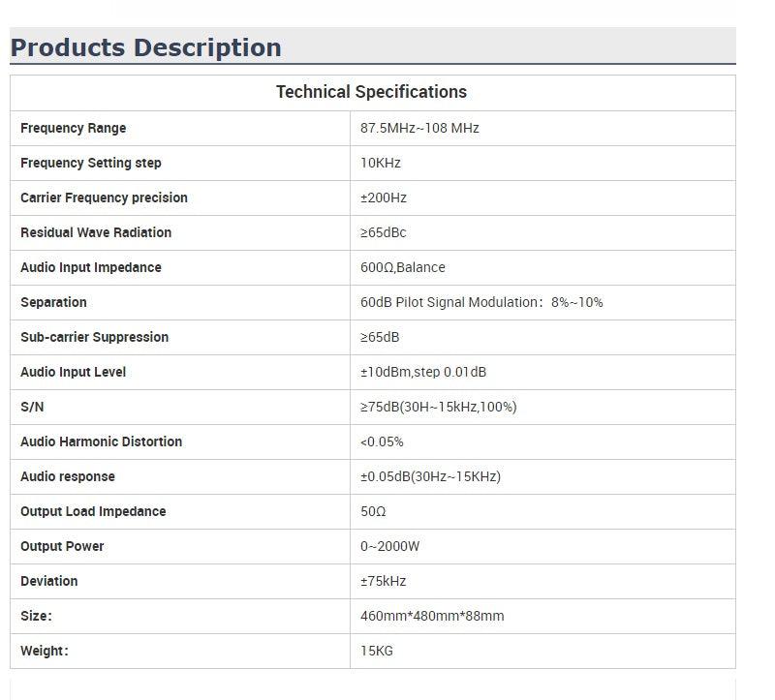Click the ±0.05dB(30Hz~15KHz) value
Image resolution: width=775 pixels, height=700 pixels.
click(430, 476)
